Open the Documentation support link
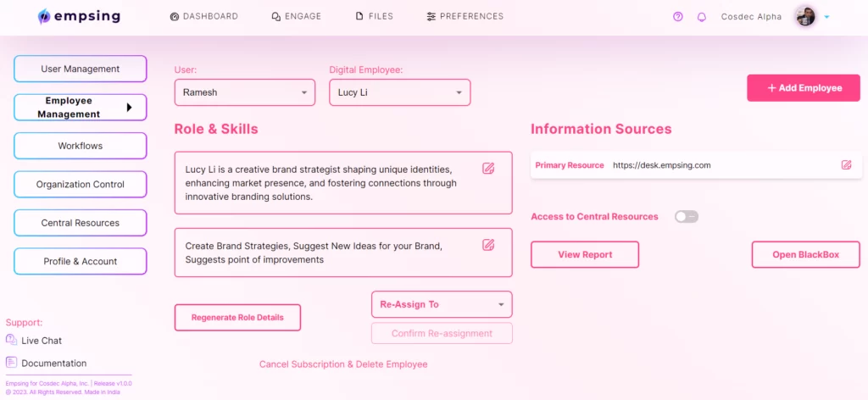This screenshot has width=868, height=400. coord(54,364)
